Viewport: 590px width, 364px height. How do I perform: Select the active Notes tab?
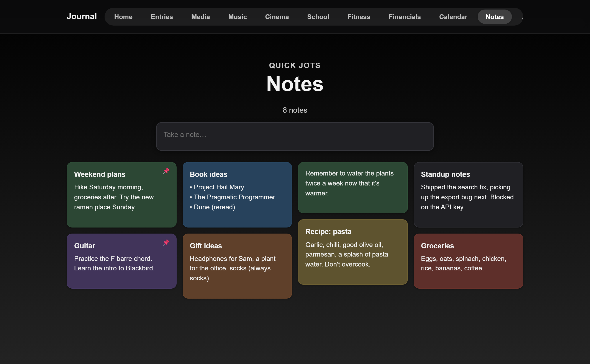[495, 17]
